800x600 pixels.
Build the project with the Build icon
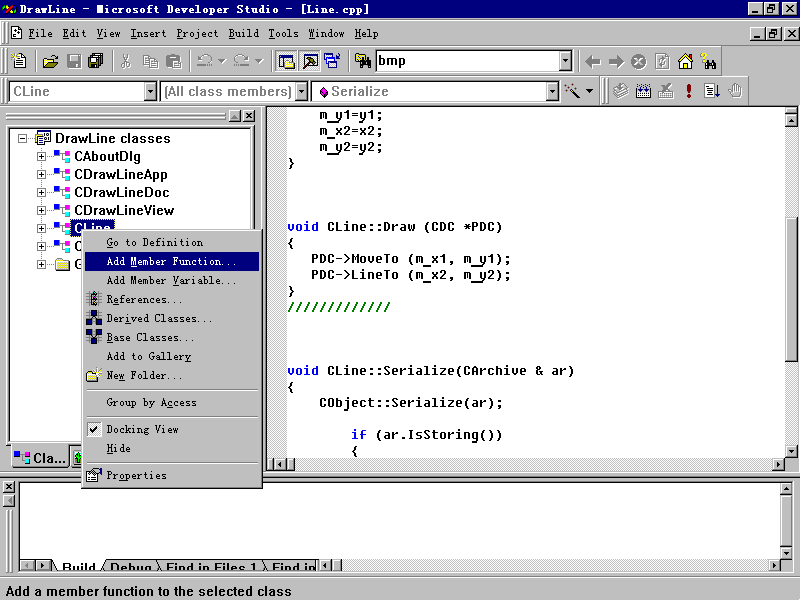(x=643, y=91)
